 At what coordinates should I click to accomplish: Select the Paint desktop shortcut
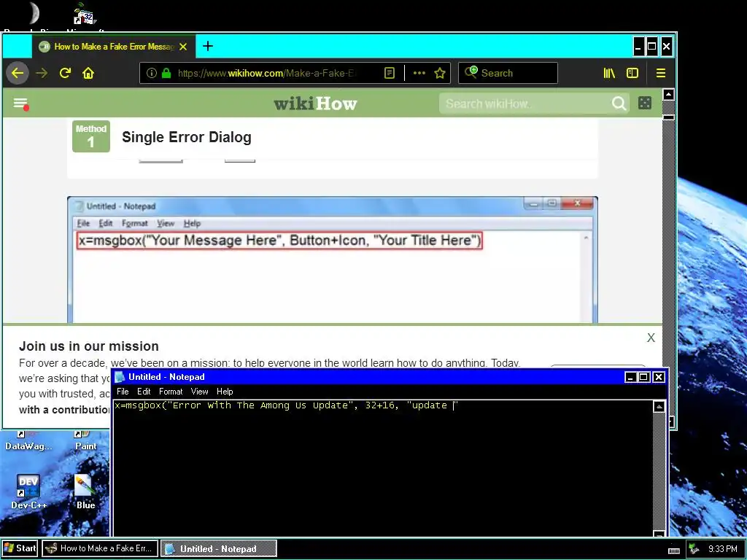click(86, 441)
